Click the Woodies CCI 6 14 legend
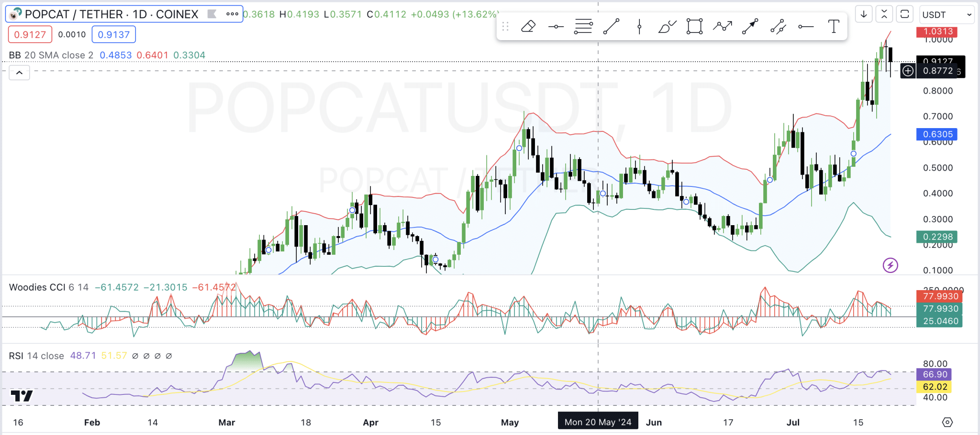Viewport: 980px width, 435px height. point(49,287)
